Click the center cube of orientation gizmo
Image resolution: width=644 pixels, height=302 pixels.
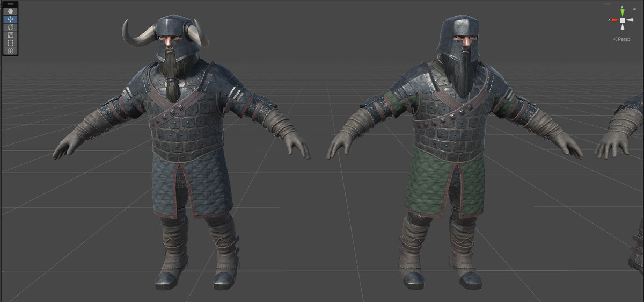623,20
